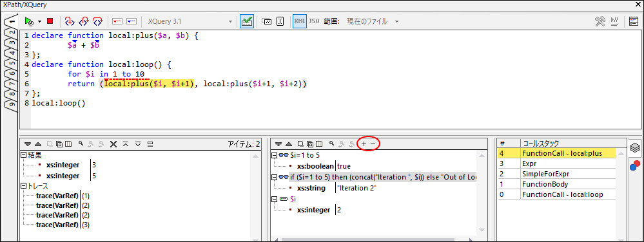Viewport: 644px width, 242px height.
Task: Remove a watch expression with the minus icon
Action: (373, 144)
